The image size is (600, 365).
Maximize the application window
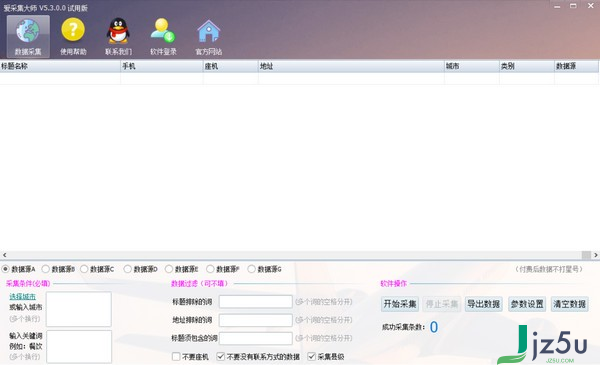[573, 6]
